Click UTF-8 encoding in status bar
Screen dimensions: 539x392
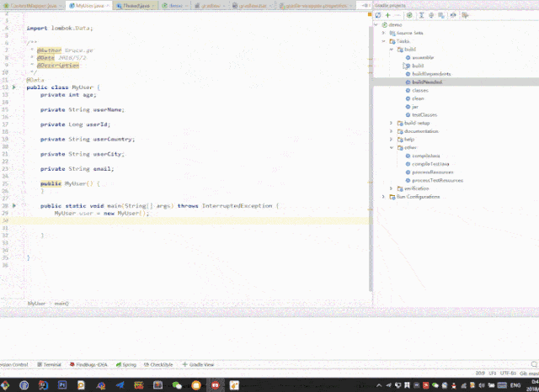tap(507, 372)
